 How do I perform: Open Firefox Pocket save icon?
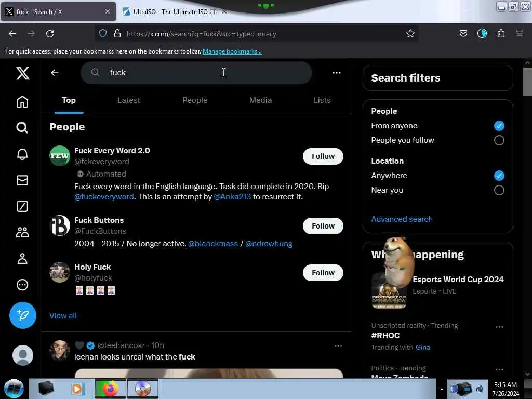coord(463,33)
